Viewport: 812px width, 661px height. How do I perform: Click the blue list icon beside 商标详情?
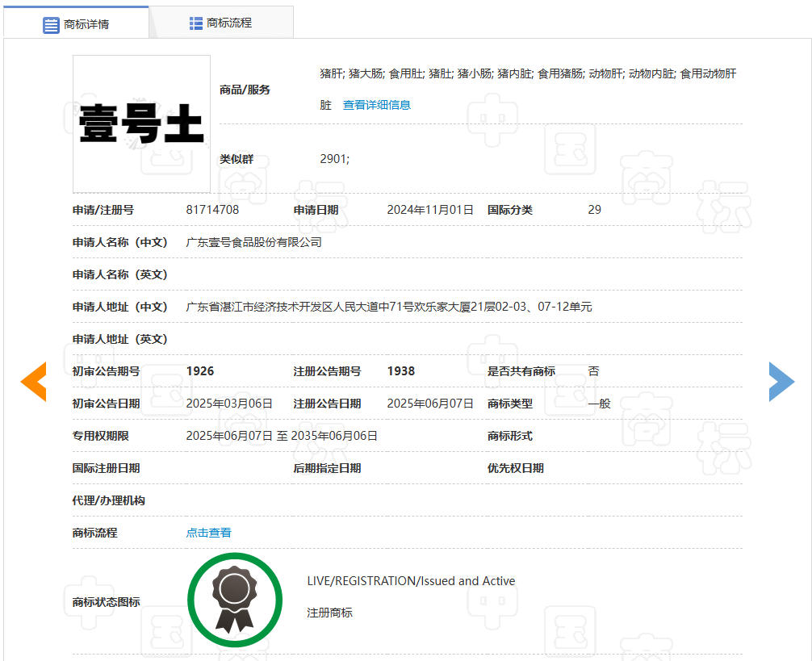51,25
